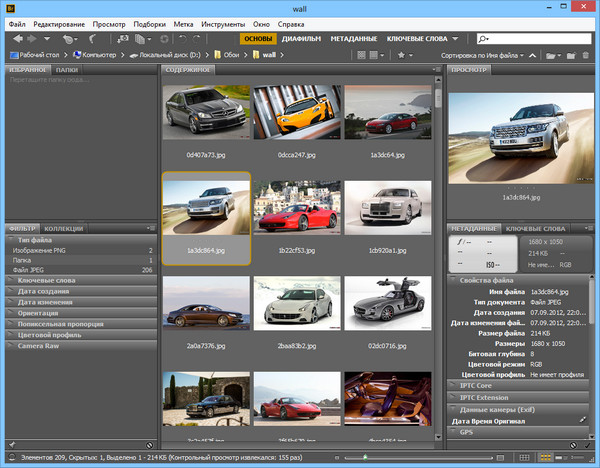Screen dimensions: 600x468
Task: Switch to the Коллекции tab
Action: click(64, 229)
